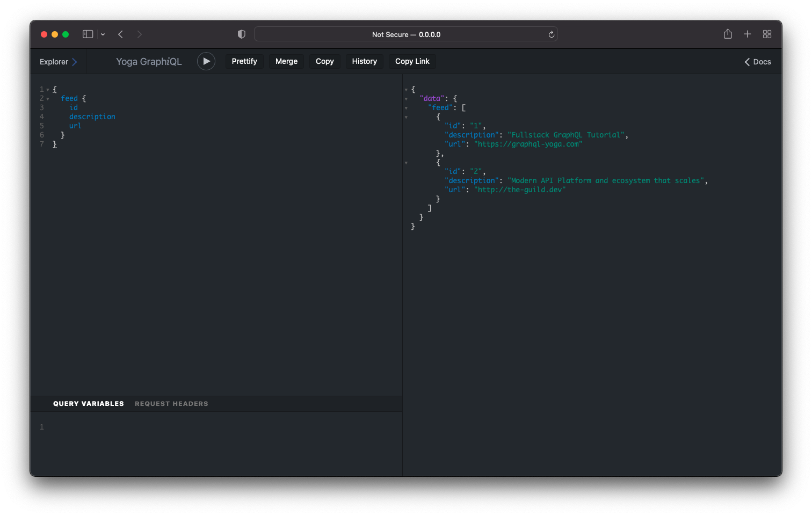Switch to the Request Headers tab

[171, 403]
